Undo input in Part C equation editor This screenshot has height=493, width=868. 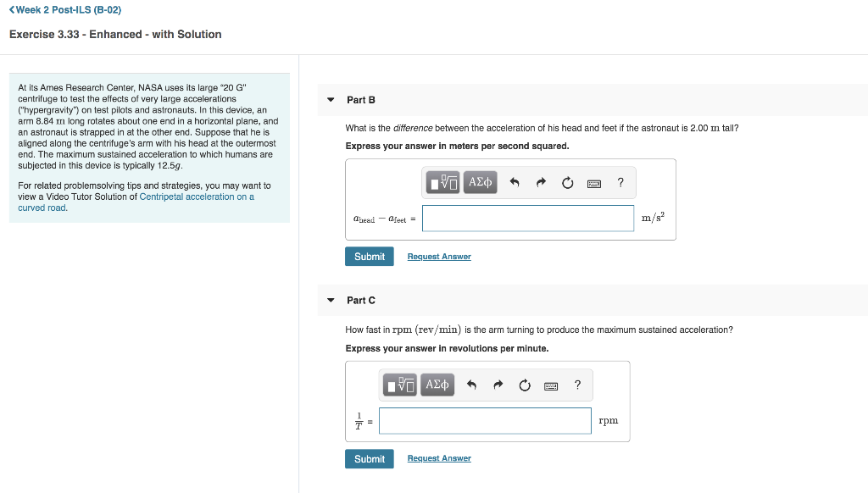click(470, 385)
